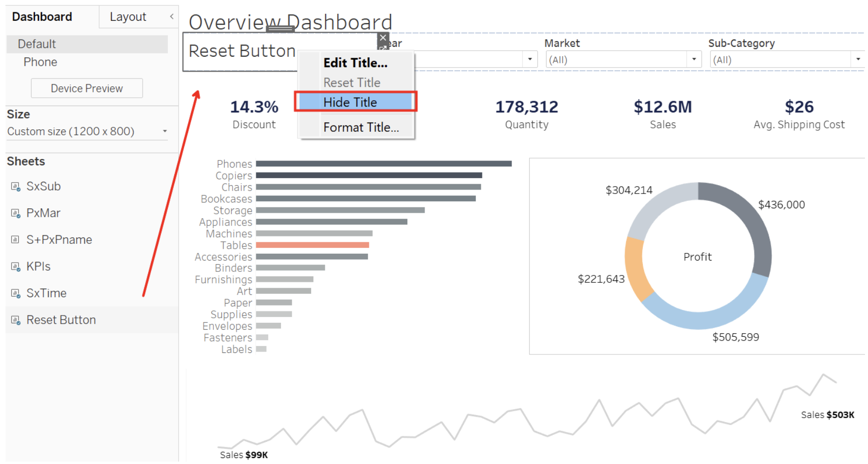Click the Go to Sheet pop-out icon
Image resolution: width=868 pixels, height=464 pixels.
pyautogui.click(x=384, y=48)
